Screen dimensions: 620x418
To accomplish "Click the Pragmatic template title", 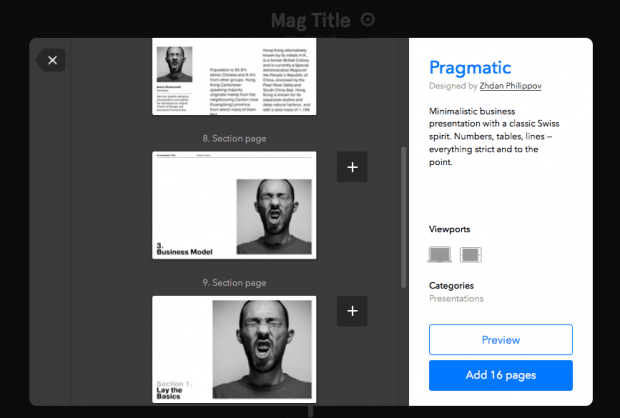I will tap(469, 68).
